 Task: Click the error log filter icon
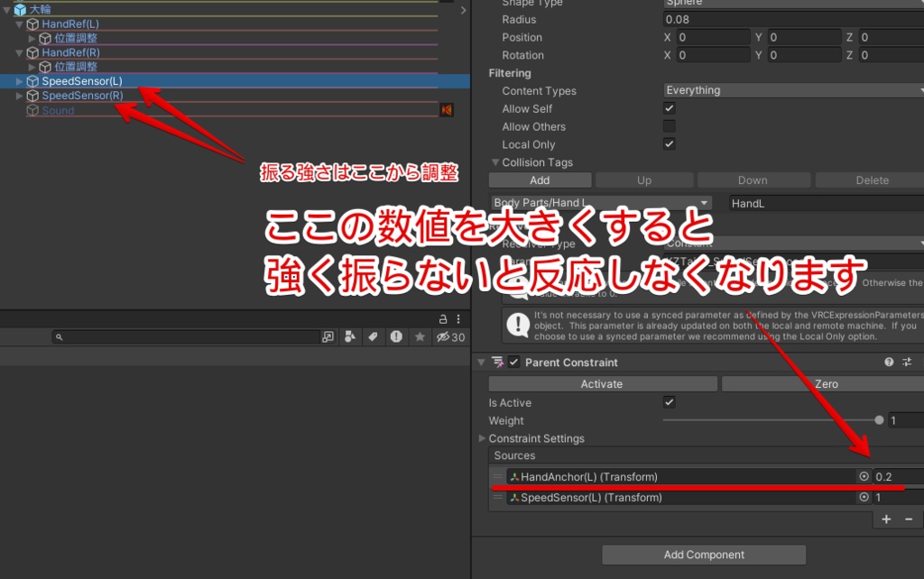(396, 336)
